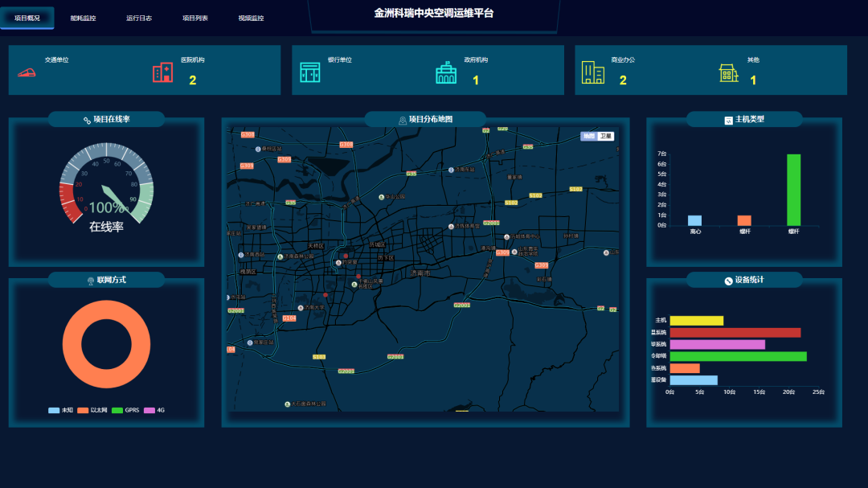Toggle the GPRS legend series
The width and height of the screenshot is (868, 488).
[x=126, y=410]
